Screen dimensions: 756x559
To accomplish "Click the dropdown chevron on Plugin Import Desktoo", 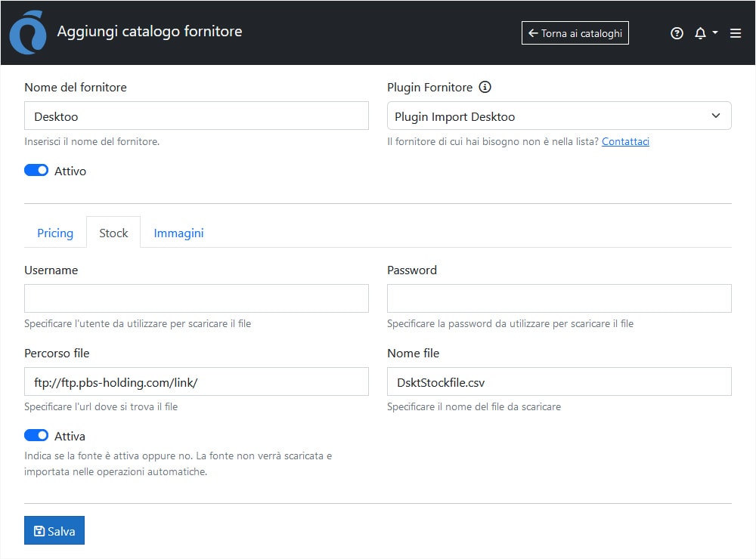I will point(715,116).
